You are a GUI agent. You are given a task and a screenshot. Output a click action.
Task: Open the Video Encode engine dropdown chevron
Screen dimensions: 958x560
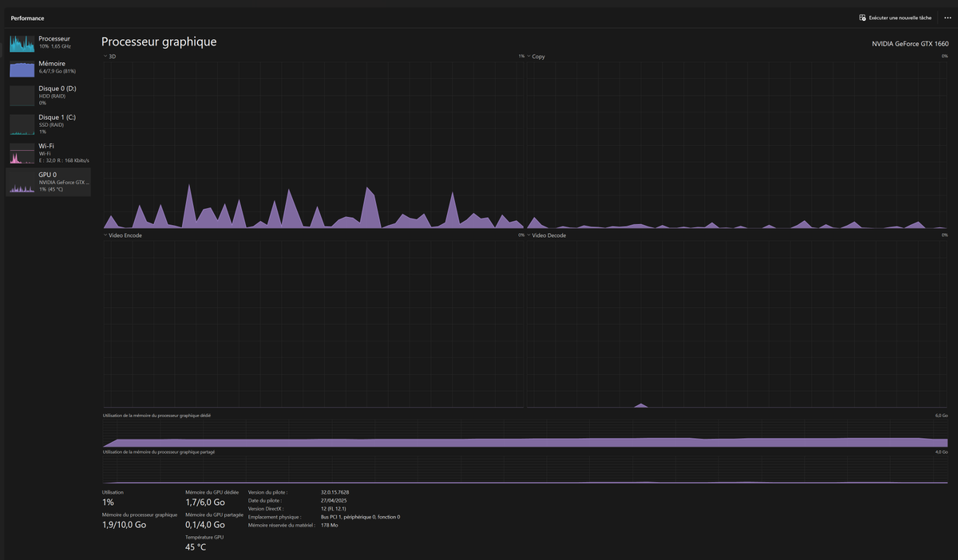105,235
